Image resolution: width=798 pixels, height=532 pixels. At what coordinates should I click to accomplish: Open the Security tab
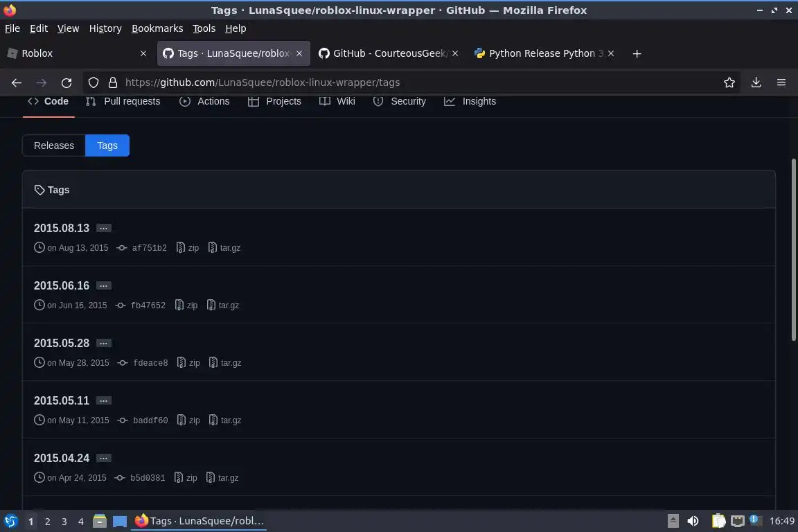[400, 101]
